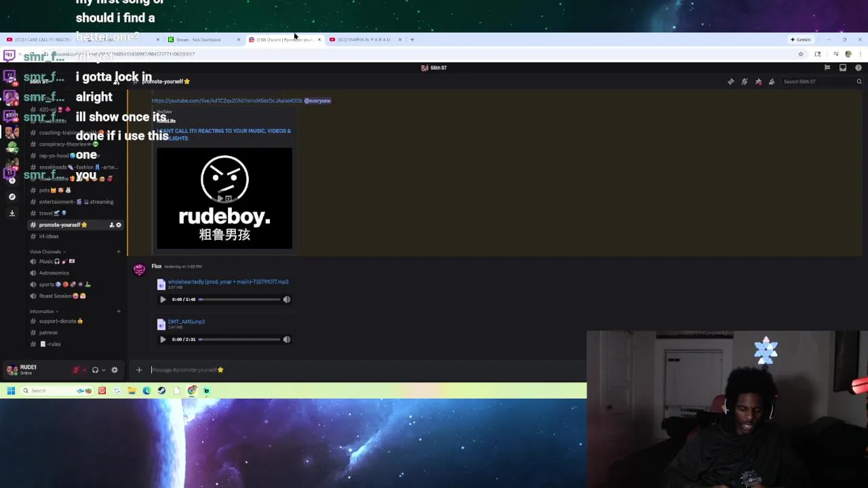Select the entertainment streaming channel
The image size is (868, 488).
(75, 202)
